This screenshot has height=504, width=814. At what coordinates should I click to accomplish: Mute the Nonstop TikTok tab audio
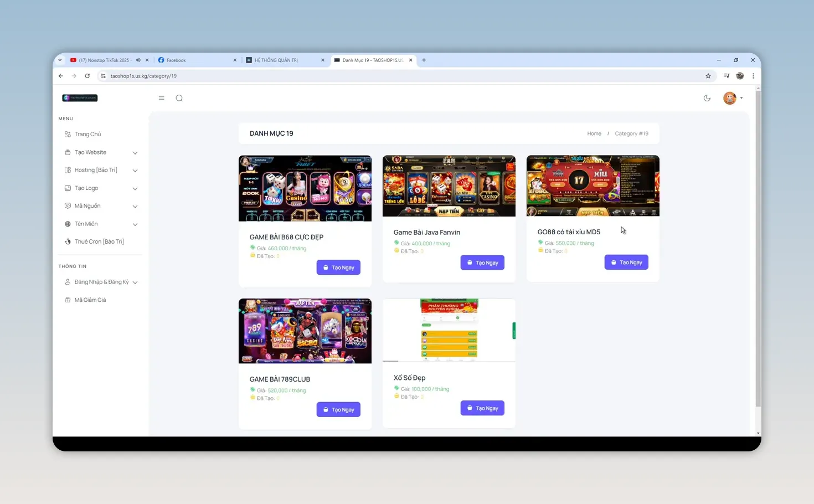[138, 60]
